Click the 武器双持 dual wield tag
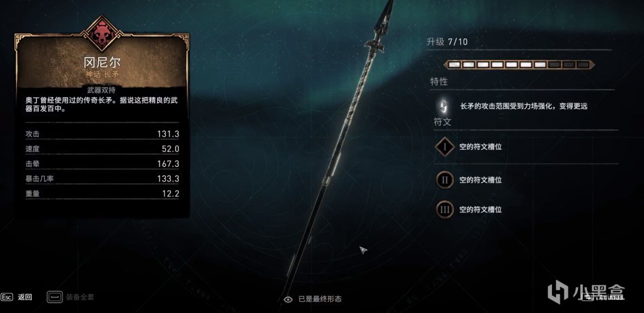 coord(102,90)
